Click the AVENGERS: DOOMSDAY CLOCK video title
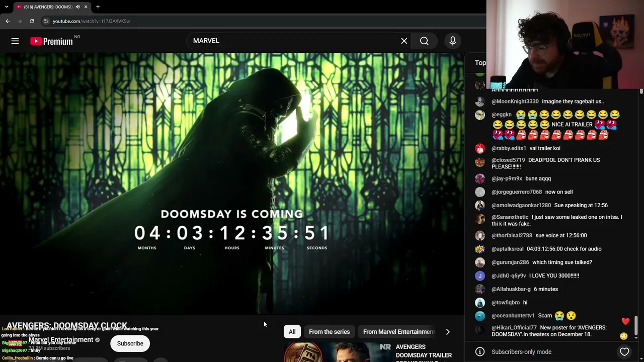 coord(67,325)
